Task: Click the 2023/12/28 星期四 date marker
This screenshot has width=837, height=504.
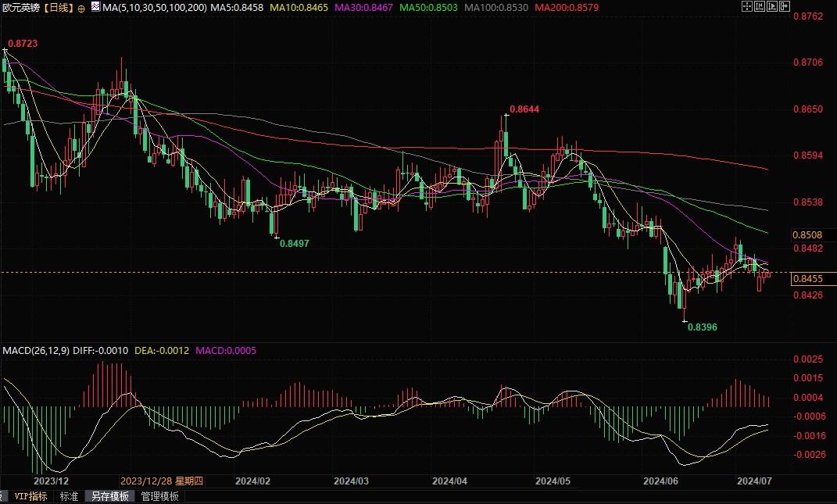Action: (x=162, y=481)
